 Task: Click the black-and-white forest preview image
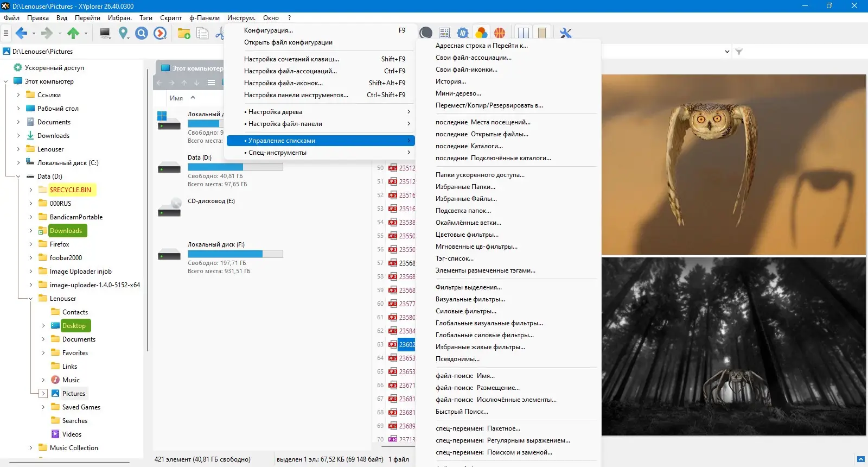point(733,346)
